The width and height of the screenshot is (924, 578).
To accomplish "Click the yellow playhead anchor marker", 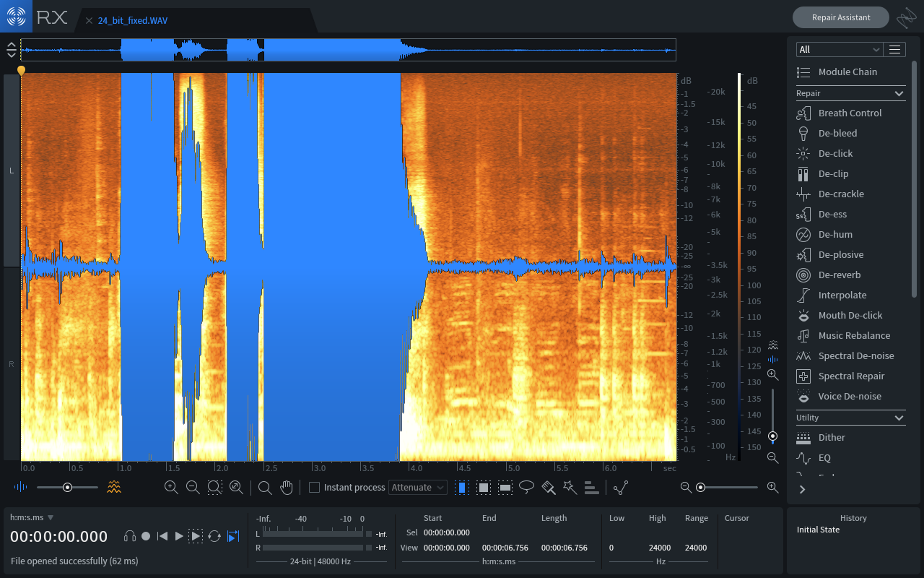I will 21,70.
